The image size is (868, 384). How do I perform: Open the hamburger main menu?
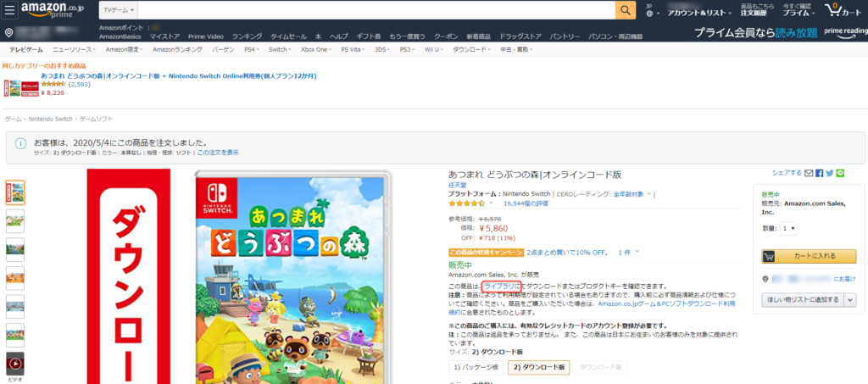(10, 10)
